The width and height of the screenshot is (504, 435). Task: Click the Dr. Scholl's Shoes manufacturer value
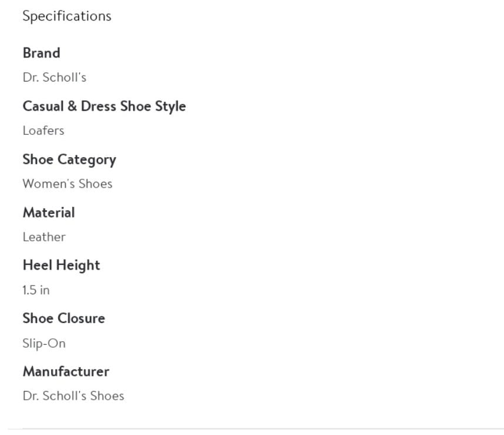click(73, 396)
